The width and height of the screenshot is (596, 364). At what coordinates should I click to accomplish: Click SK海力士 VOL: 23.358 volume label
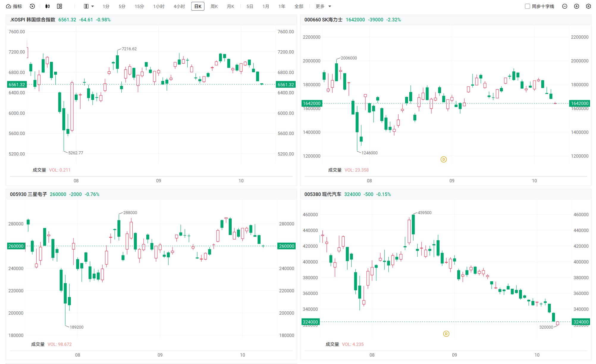click(357, 170)
